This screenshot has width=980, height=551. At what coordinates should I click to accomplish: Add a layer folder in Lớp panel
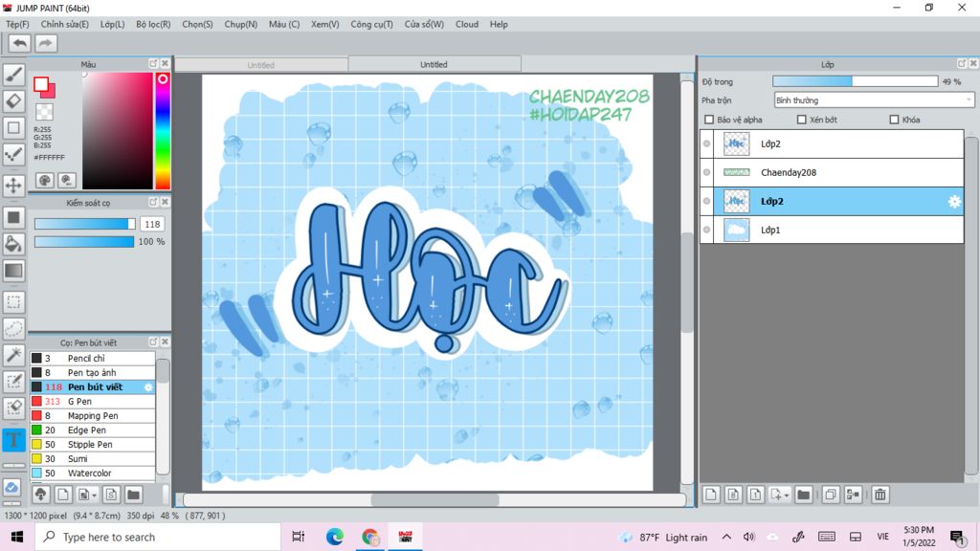(x=804, y=495)
